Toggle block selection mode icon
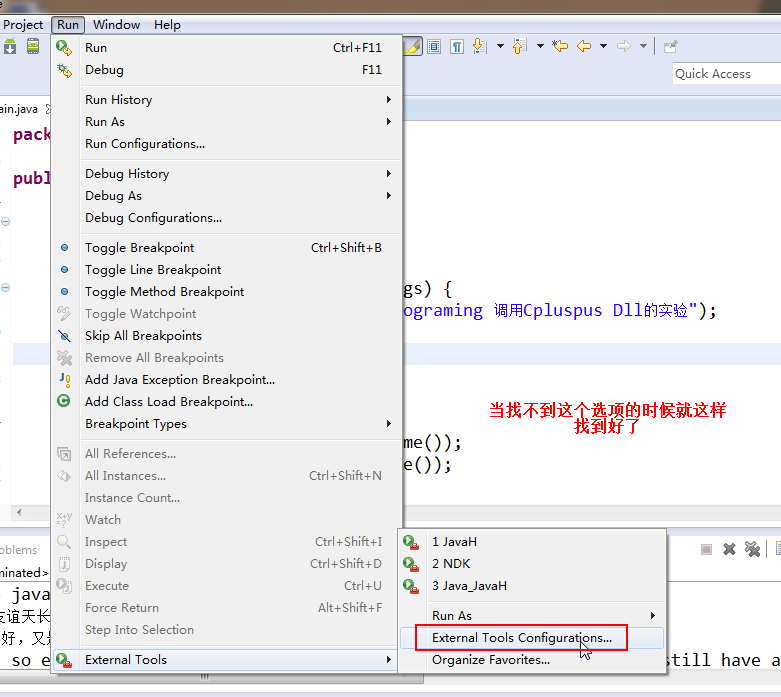Image resolution: width=781 pixels, height=697 pixels. coord(434,47)
